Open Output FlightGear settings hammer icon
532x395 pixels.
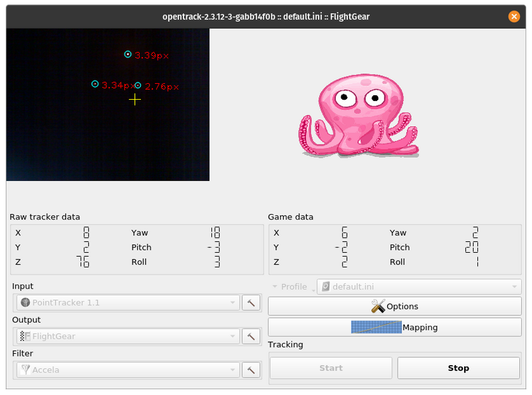[251, 336]
